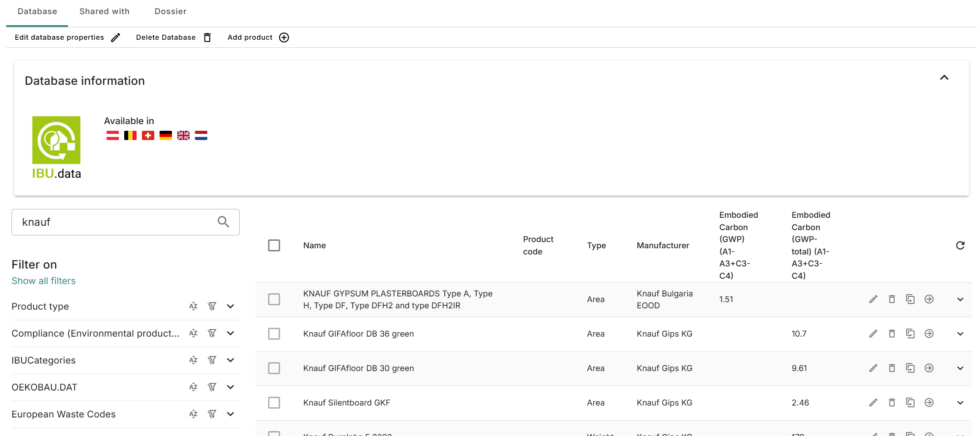Switch to the Shared with tab
This screenshot has height=436, width=980.
[x=104, y=11]
